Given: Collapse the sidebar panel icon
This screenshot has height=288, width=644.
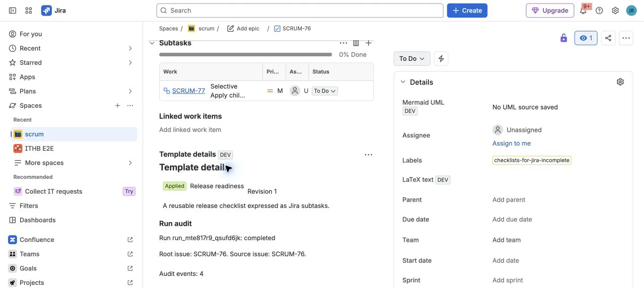Looking at the screenshot, I should [x=13, y=10].
